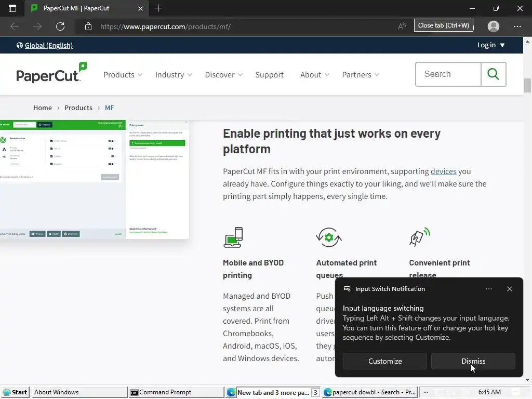Open notification options ellipsis in Input Switch Notification
Screen dimensions: 532x399
click(489, 289)
